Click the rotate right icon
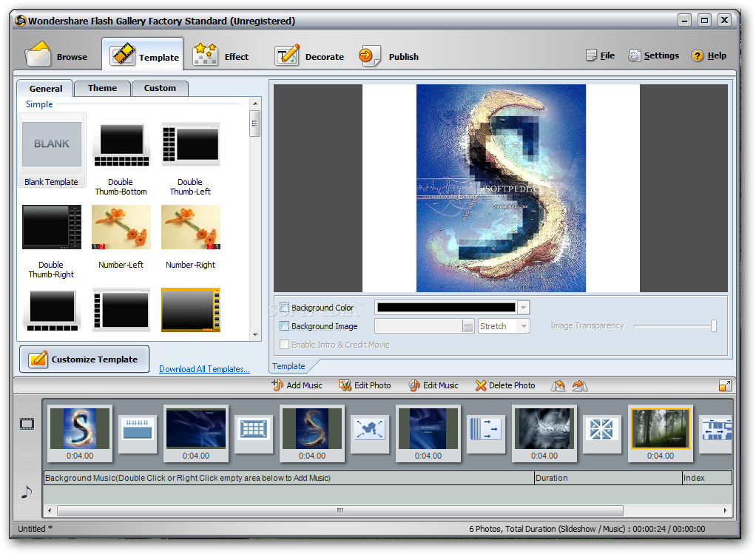Image resolution: width=756 pixels, height=554 pixels. 579,385
